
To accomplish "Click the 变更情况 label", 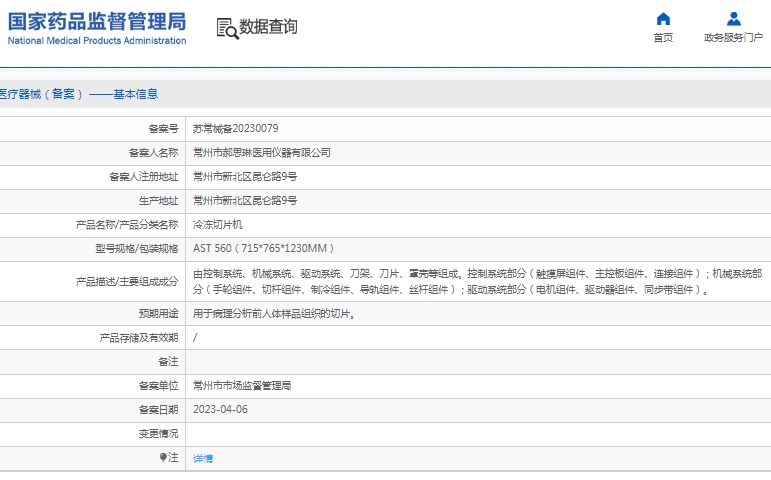I will [158, 434].
